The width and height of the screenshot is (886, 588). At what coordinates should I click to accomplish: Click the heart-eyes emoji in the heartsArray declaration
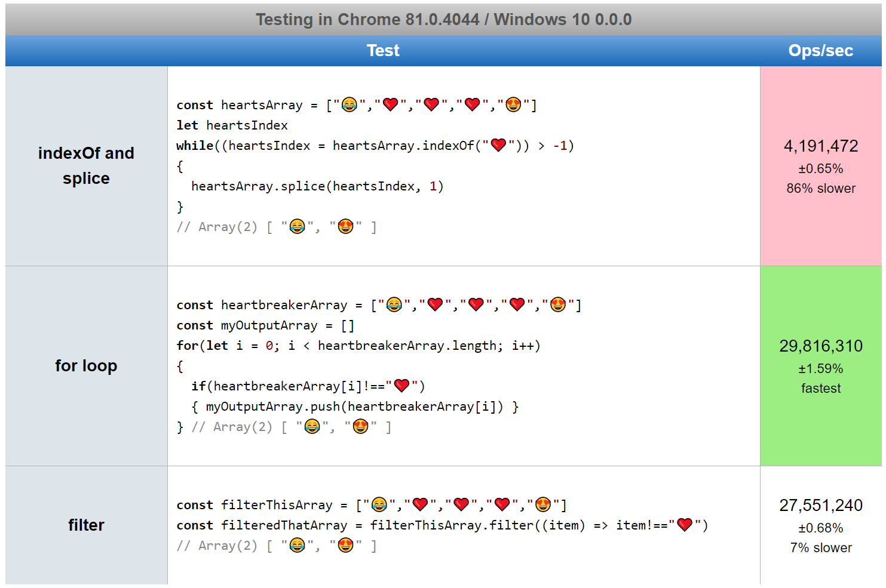(513, 105)
